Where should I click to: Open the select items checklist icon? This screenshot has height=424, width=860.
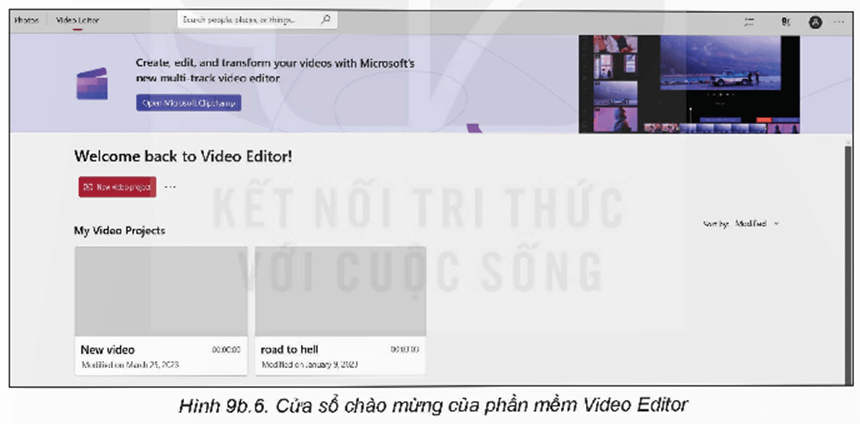click(749, 22)
